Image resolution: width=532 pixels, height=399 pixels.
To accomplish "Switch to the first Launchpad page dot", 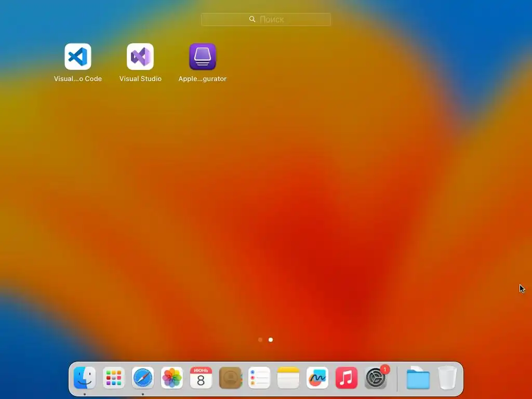I will point(260,340).
